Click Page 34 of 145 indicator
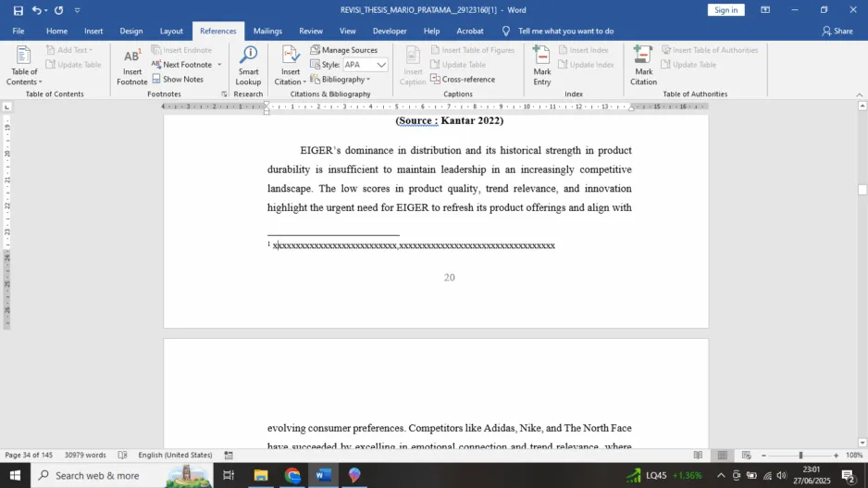Viewport: 868px width, 488px height. coord(29,455)
